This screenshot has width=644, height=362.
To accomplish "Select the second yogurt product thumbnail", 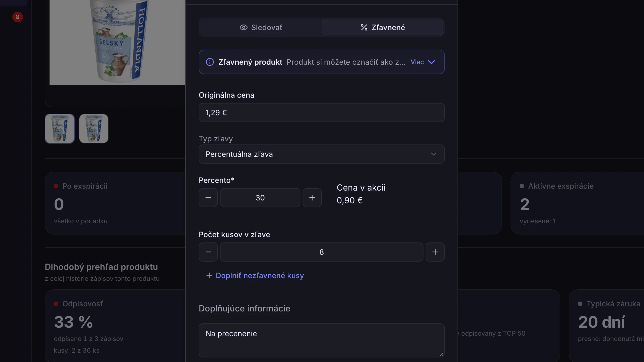I will (94, 129).
